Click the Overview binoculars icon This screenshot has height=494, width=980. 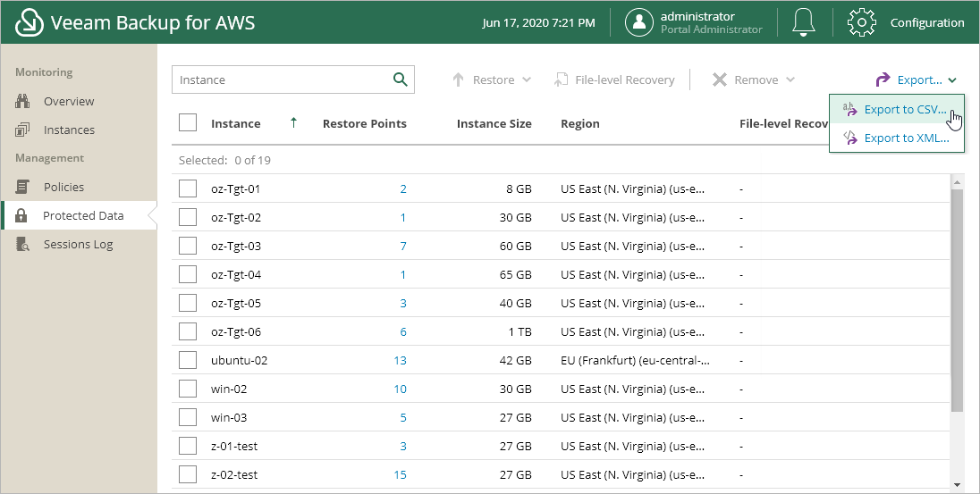(x=22, y=101)
